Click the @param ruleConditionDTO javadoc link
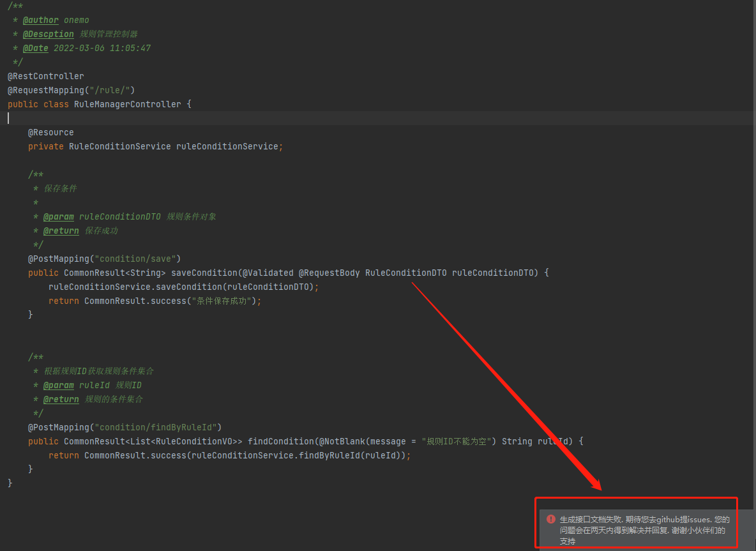 (59, 216)
